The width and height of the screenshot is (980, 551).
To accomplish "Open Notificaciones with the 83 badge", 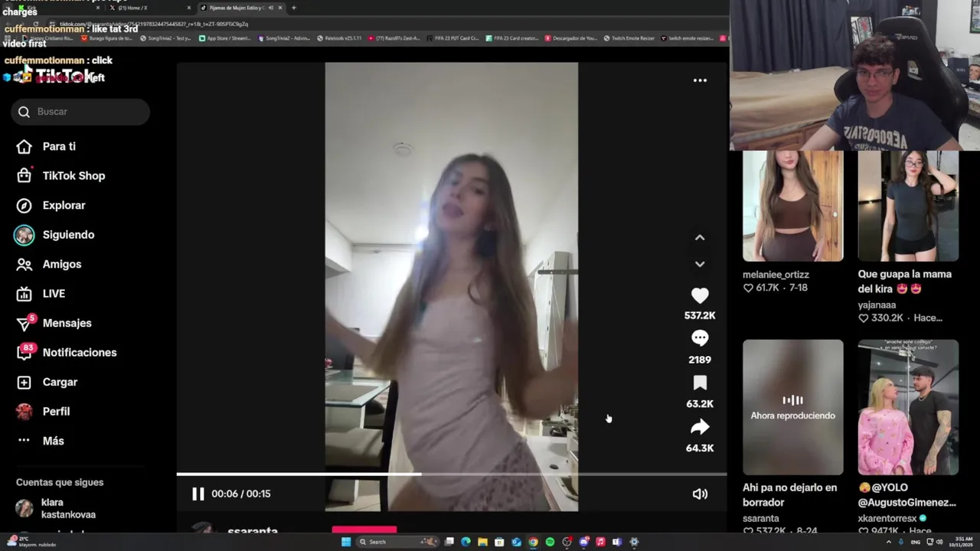I will tap(66, 352).
